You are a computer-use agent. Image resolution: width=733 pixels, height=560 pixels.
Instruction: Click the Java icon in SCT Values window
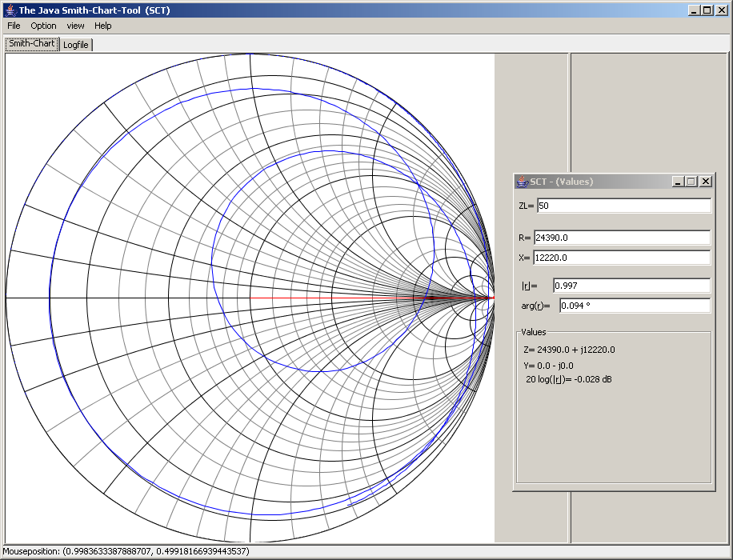(x=521, y=182)
